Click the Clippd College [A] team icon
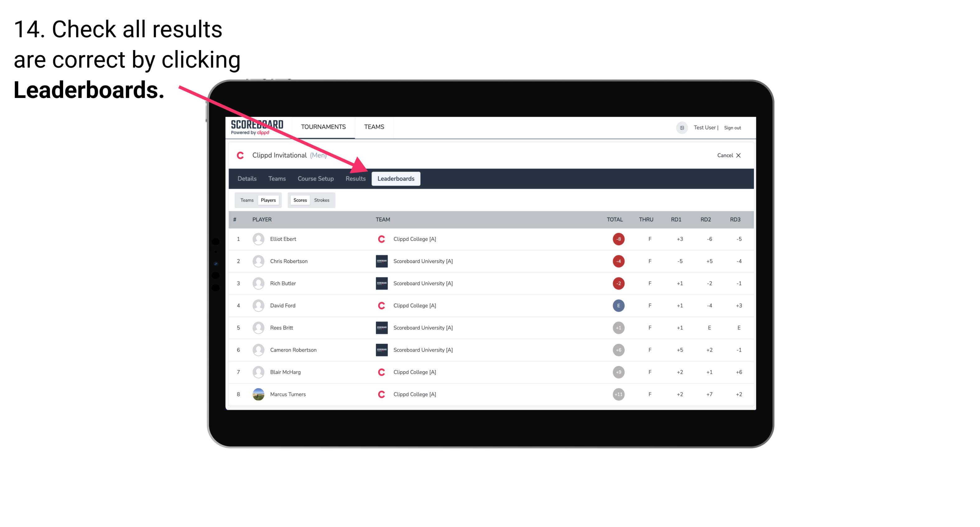This screenshot has width=980, height=527. (x=382, y=239)
